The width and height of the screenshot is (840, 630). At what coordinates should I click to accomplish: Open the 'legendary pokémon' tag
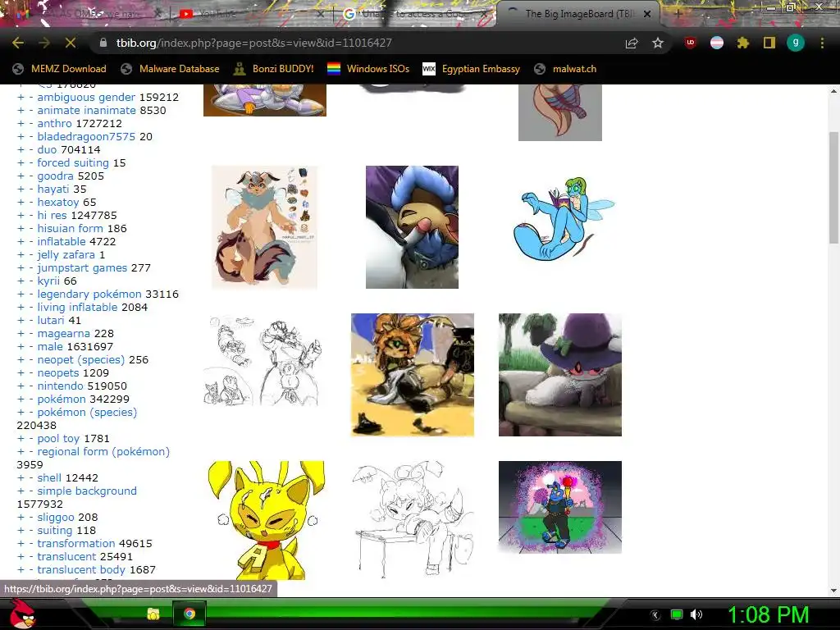pyautogui.click(x=89, y=294)
